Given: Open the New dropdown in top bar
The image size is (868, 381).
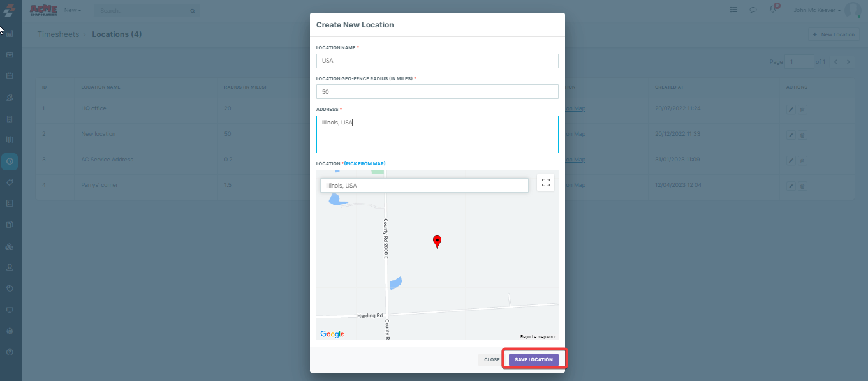Looking at the screenshot, I should tap(72, 10).
